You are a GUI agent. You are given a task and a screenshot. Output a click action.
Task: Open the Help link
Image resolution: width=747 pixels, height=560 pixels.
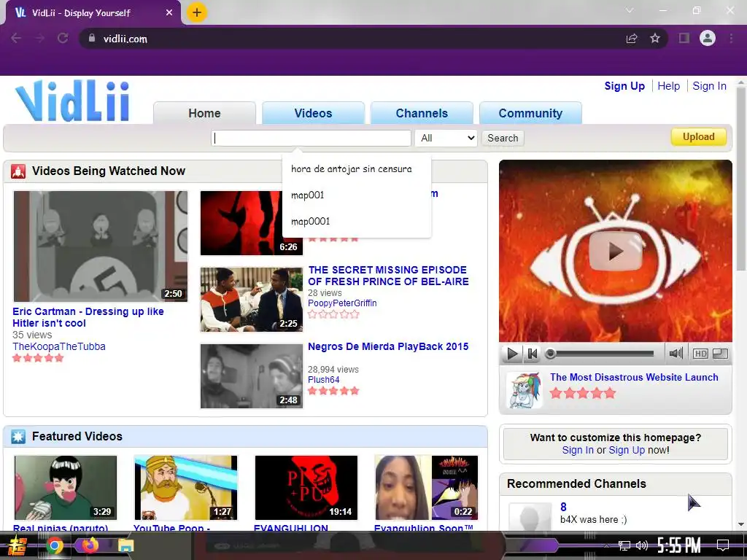click(x=668, y=86)
